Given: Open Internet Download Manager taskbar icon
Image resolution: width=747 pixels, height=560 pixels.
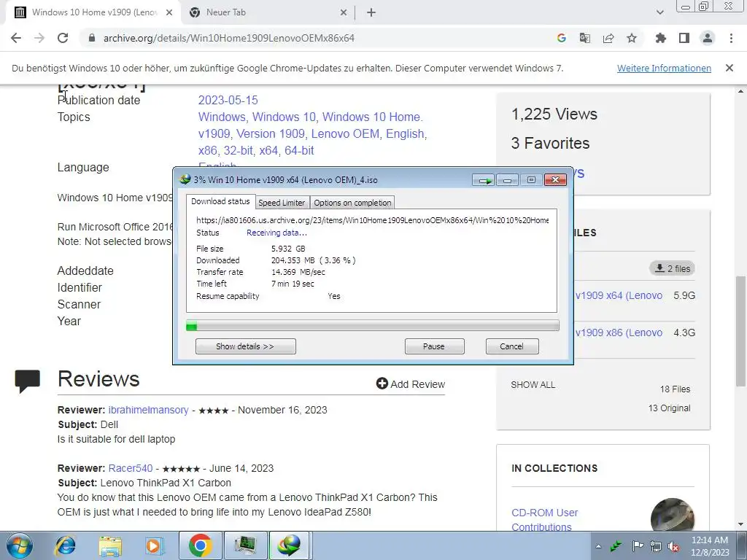Looking at the screenshot, I should 290,545.
